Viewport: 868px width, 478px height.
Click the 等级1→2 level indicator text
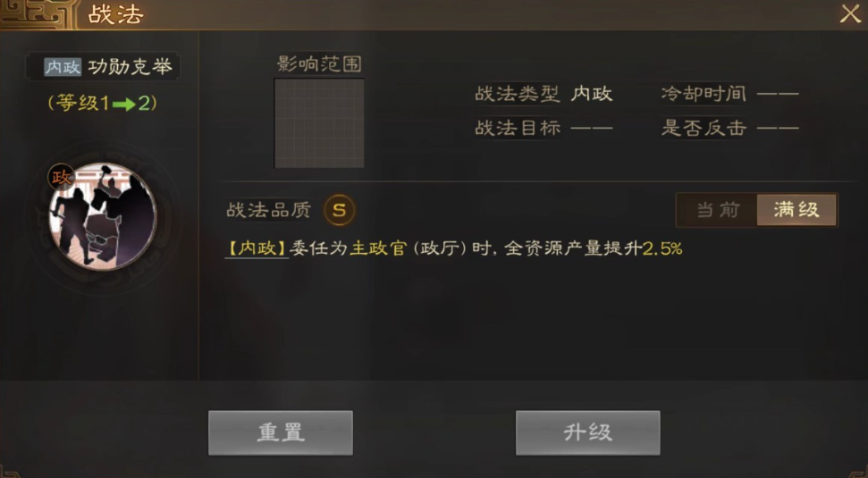tap(103, 103)
